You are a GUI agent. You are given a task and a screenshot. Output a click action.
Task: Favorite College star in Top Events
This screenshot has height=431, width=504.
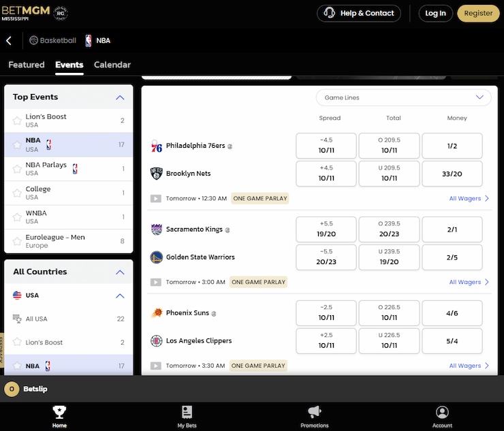click(17, 193)
